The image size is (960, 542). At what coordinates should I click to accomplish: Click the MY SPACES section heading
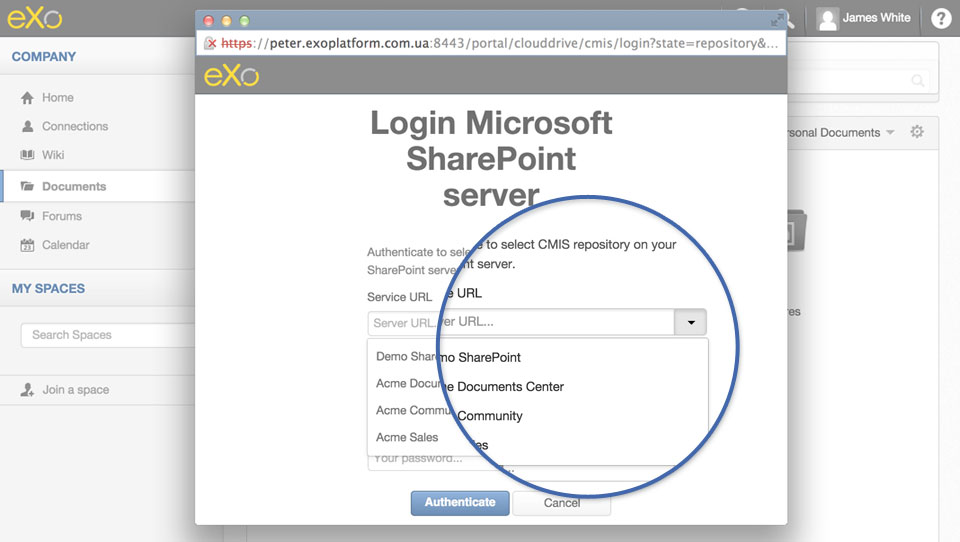tap(48, 288)
